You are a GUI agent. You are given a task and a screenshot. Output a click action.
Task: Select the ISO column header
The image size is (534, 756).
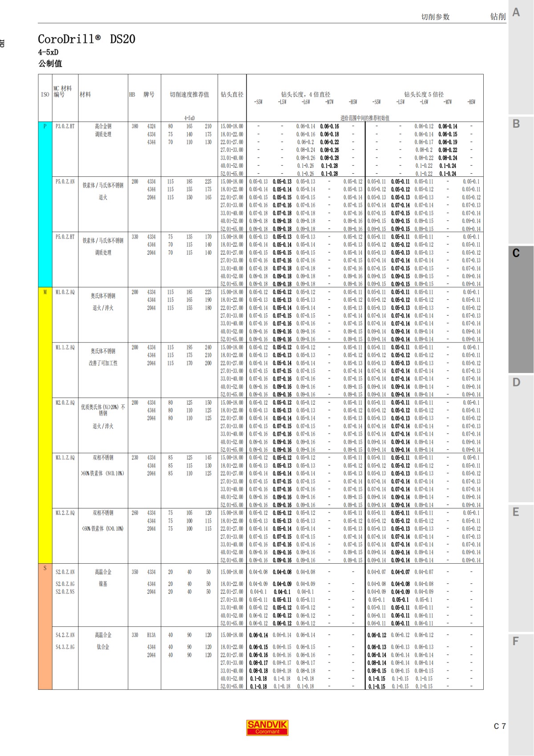45,94
